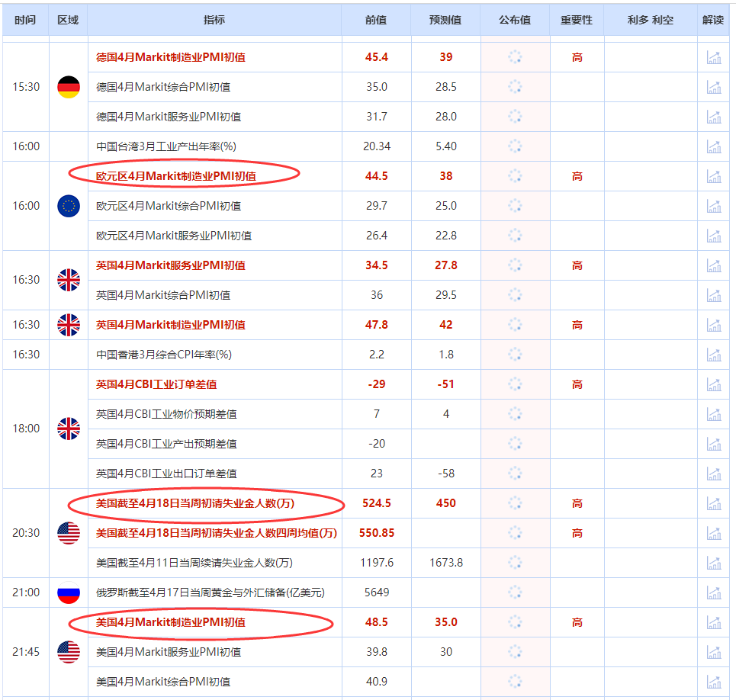Click 美国4月Markit综合PMI初值 text

[x=163, y=682]
